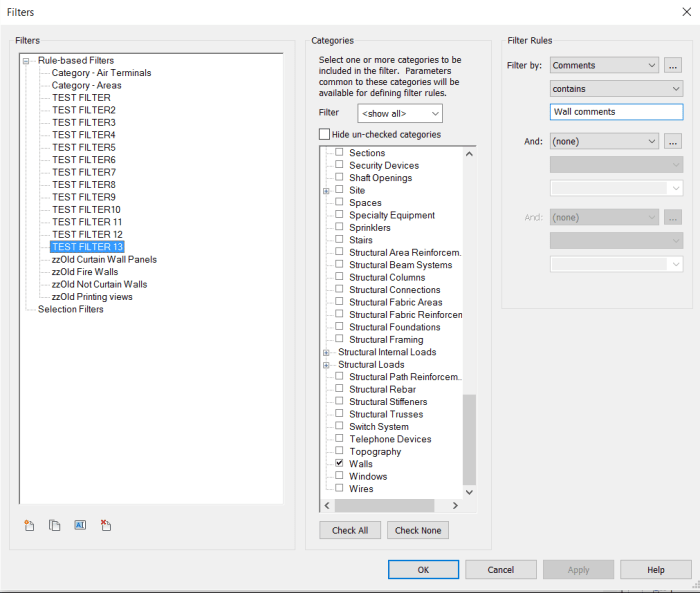Collapse the Rule-based Filters tree node

tap(26, 61)
